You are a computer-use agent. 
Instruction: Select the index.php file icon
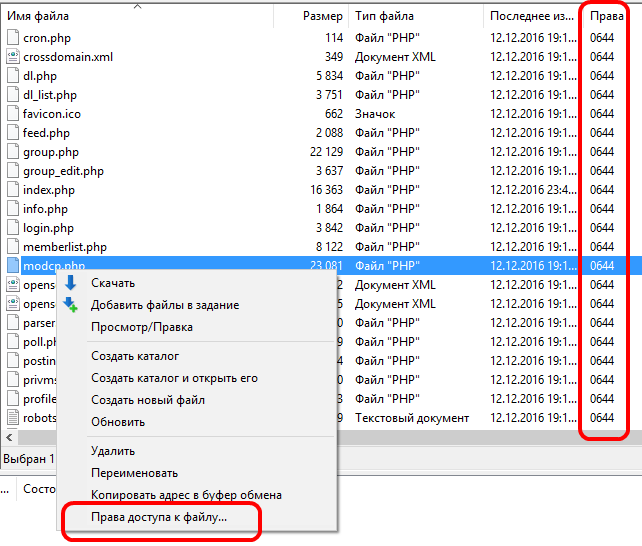13,190
